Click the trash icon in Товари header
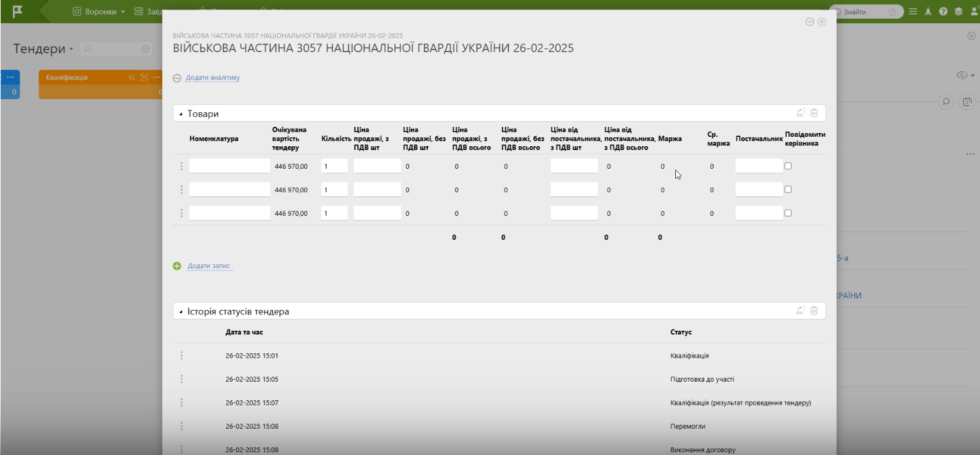Image resolution: width=980 pixels, height=455 pixels. pyautogui.click(x=814, y=113)
